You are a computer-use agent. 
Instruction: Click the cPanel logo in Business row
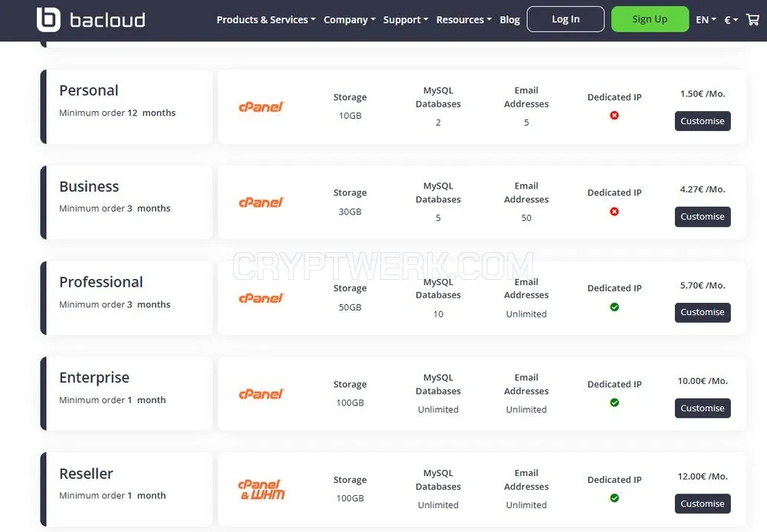click(262, 202)
